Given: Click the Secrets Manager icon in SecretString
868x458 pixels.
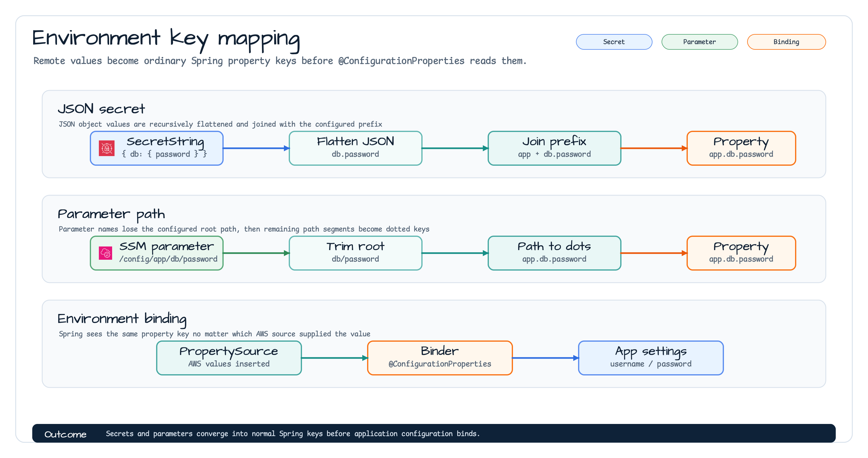Looking at the screenshot, I should click(x=106, y=148).
